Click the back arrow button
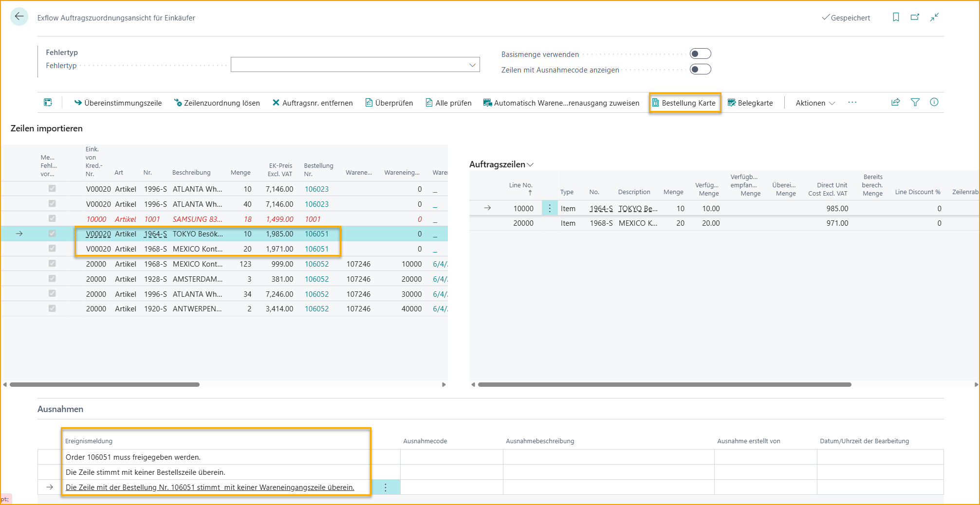This screenshot has width=980, height=505. 19,17
